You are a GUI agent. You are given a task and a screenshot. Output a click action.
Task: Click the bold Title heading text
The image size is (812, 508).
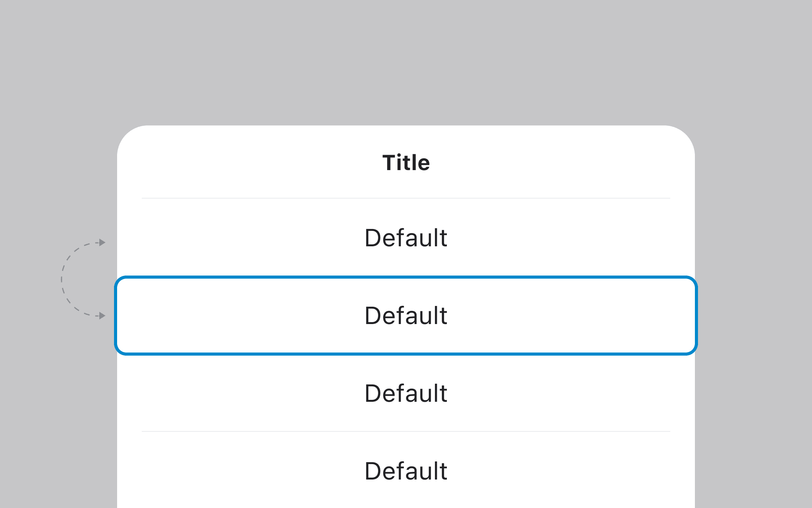click(406, 162)
